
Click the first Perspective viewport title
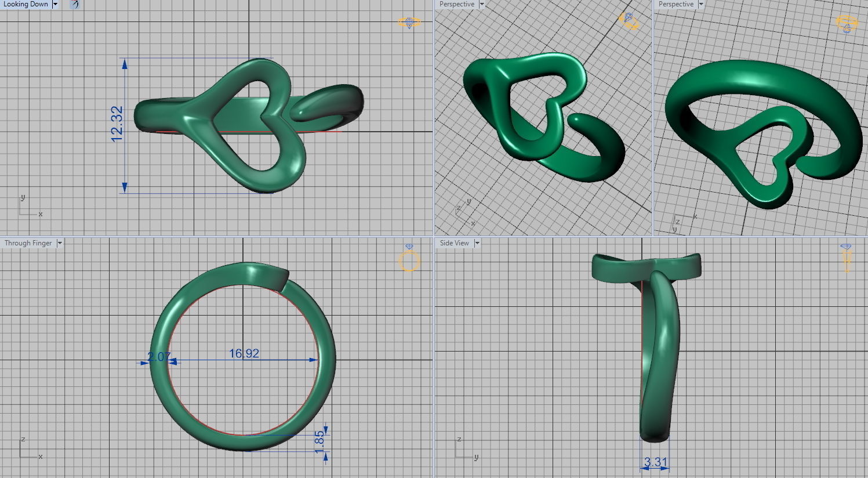457,4
